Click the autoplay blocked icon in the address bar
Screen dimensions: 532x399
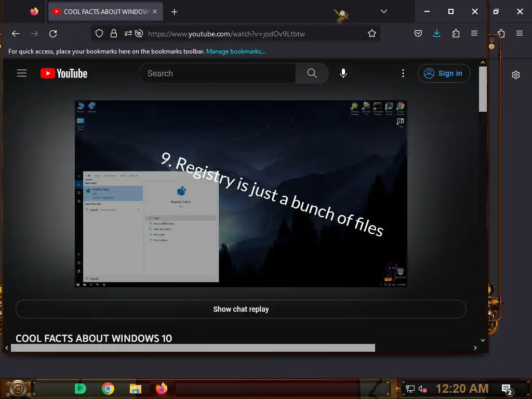(x=139, y=34)
